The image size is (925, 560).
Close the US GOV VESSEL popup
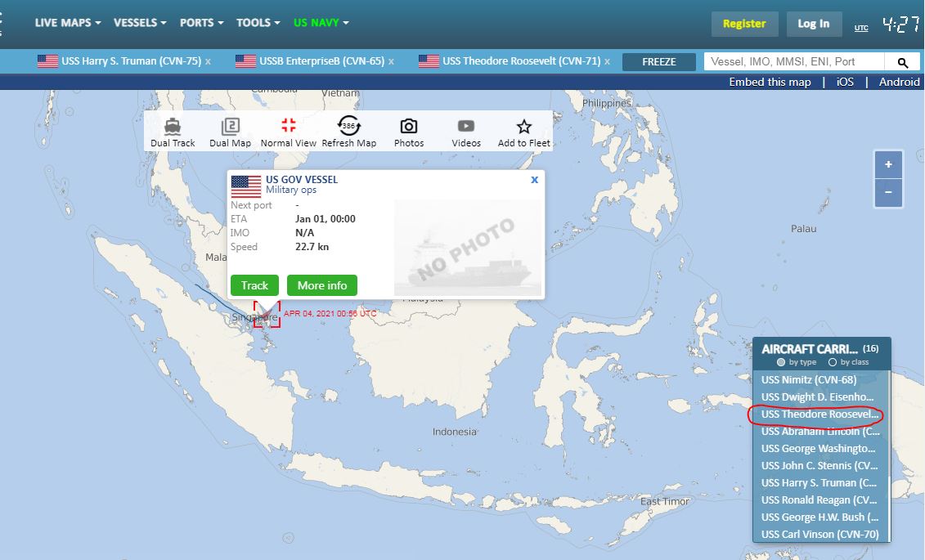click(534, 180)
